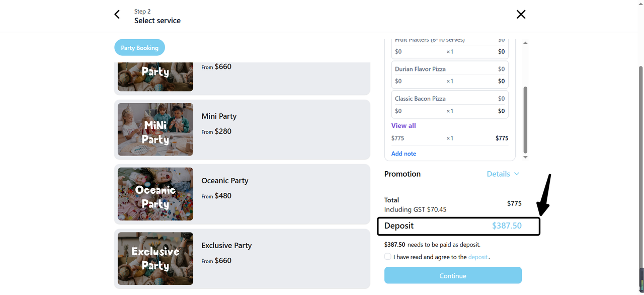Click the Promotion Details chevron arrow
This screenshot has width=644, height=295.
tap(516, 174)
